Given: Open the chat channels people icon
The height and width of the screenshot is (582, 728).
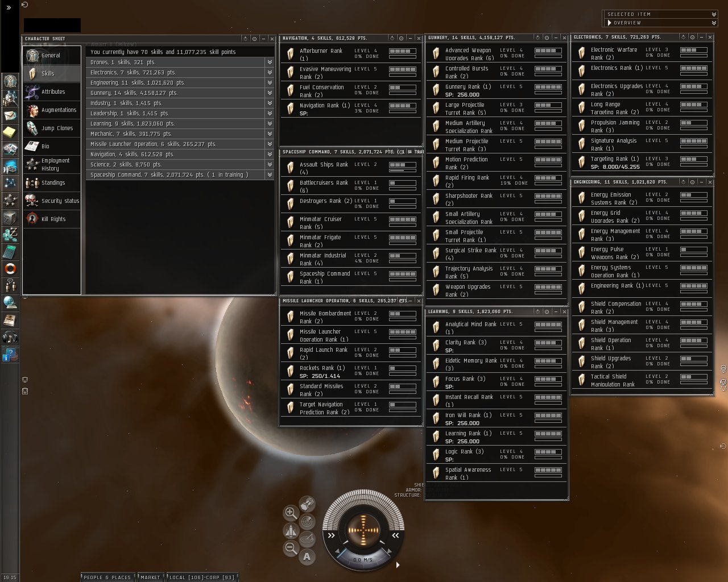Looking at the screenshot, I should 10,285.
